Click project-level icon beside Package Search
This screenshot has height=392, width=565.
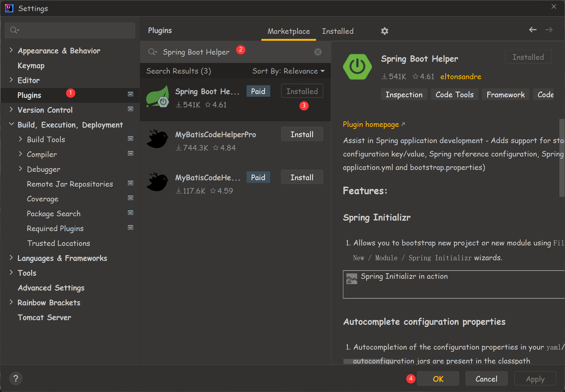point(130,213)
